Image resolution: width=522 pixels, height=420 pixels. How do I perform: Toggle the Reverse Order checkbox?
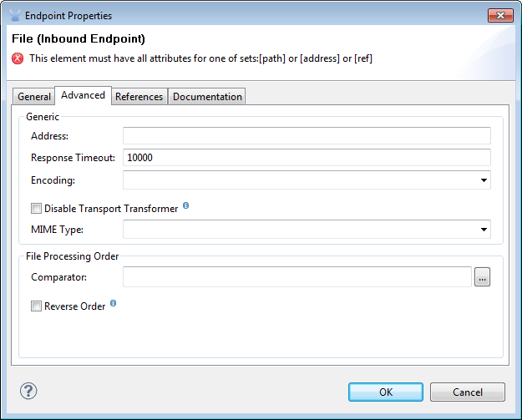coord(36,306)
